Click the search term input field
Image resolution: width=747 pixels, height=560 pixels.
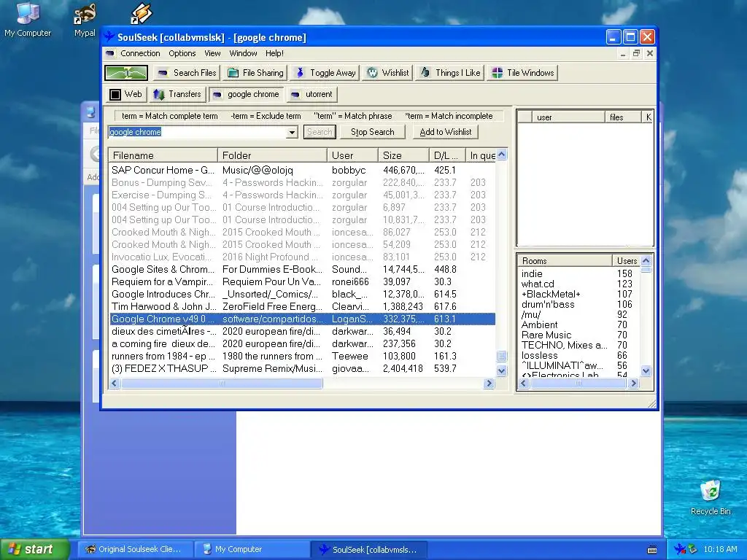[x=197, y=132]
